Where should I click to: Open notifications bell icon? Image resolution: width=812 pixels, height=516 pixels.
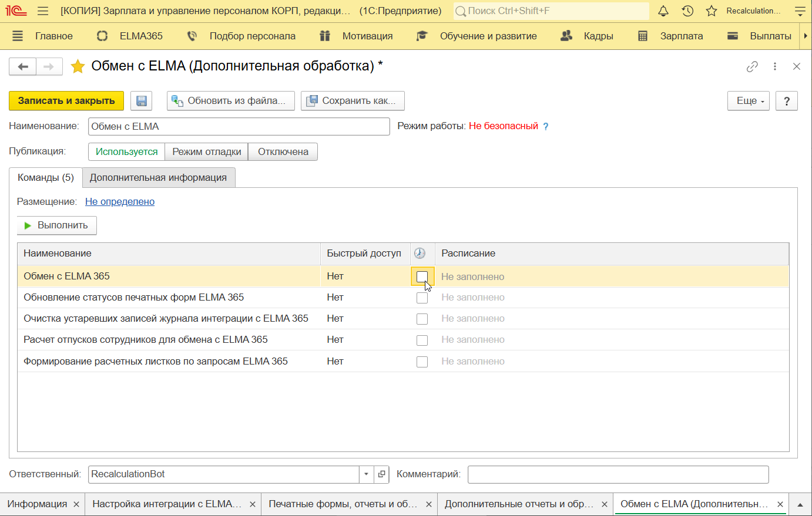(663, 11)
